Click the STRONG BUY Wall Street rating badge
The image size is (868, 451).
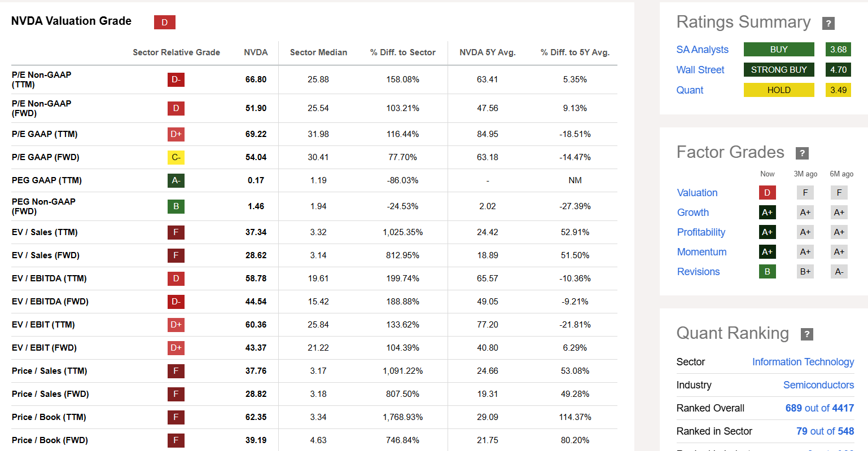tap(779, 70)
